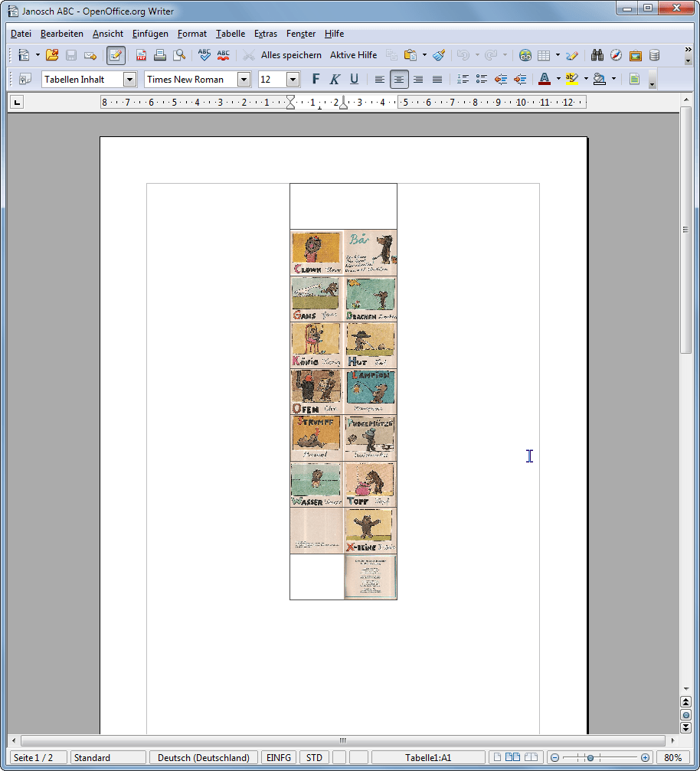Open the Einfügen menu
Image resolution: width=700 pixels, height=771 pixels.
[150, 34]
